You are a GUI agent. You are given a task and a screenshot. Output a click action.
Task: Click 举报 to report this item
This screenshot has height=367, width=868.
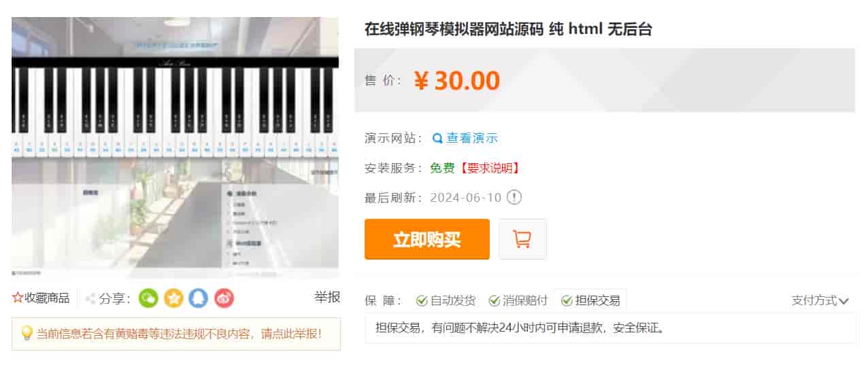327,297
